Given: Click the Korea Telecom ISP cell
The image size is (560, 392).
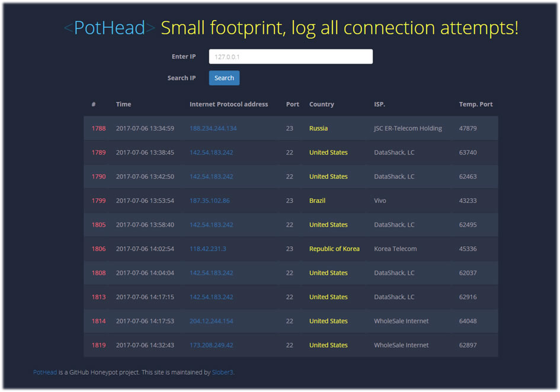Looking at the screenshot, I should click(x=395, y=249).
